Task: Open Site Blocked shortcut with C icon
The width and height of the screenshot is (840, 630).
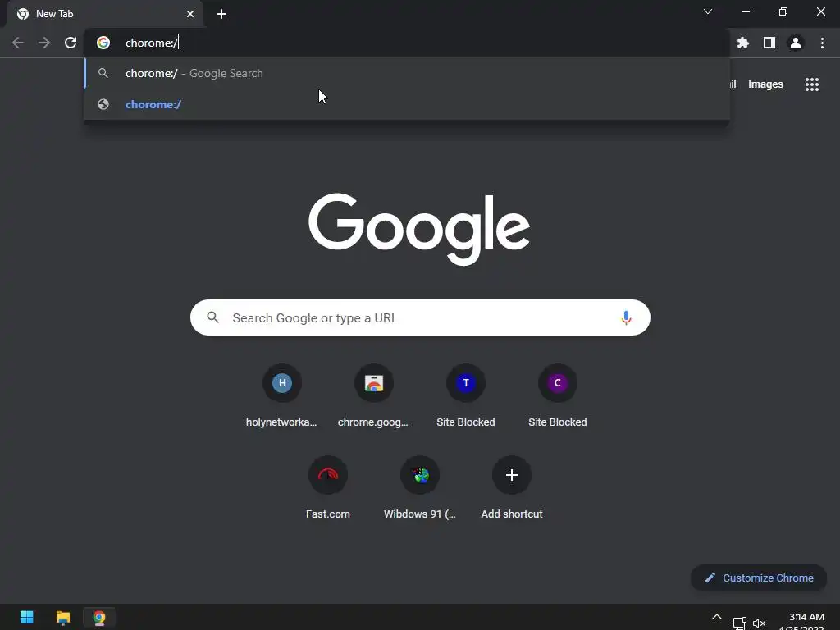Action: pos(557,396)
